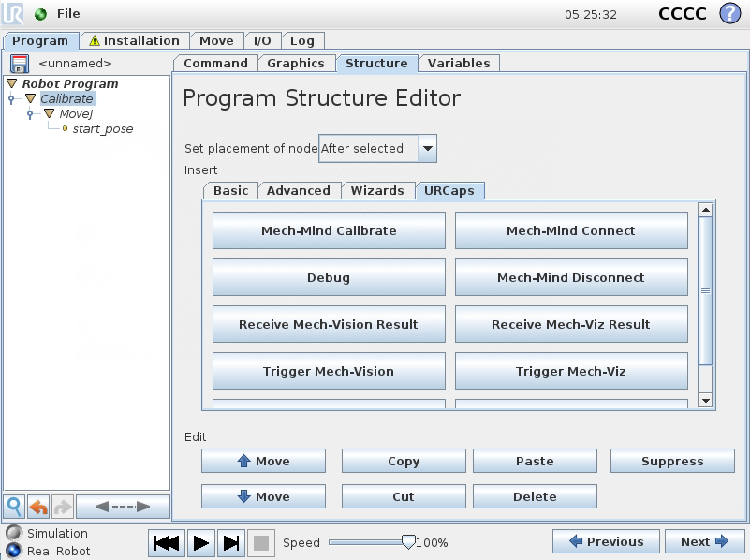Click the UR logo icon
750x560 pixels.
point(14,14)
